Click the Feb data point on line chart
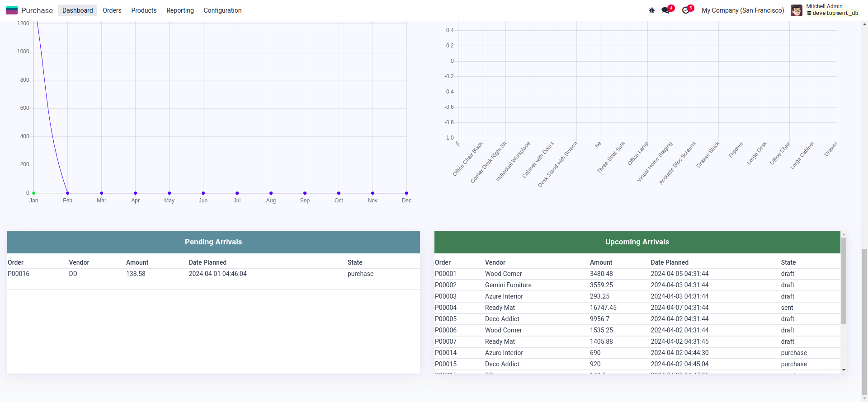Viewport: 868px width, 402px height. pos(68,193)
